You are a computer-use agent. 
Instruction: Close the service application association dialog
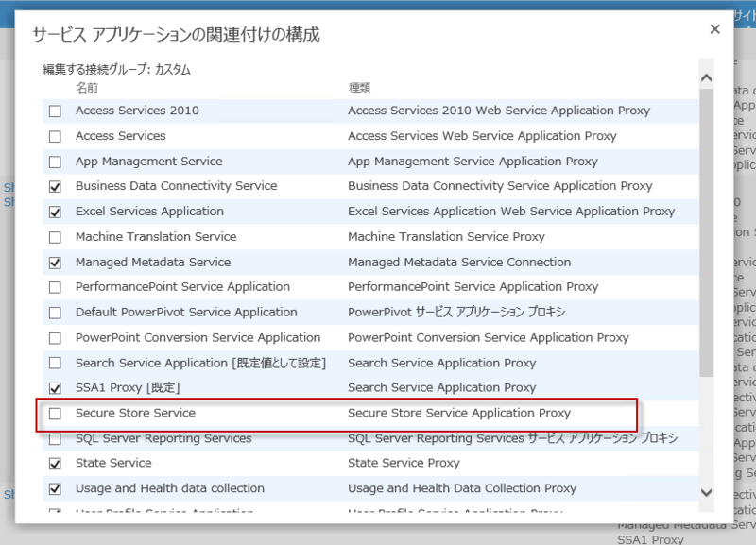[715, 29]
